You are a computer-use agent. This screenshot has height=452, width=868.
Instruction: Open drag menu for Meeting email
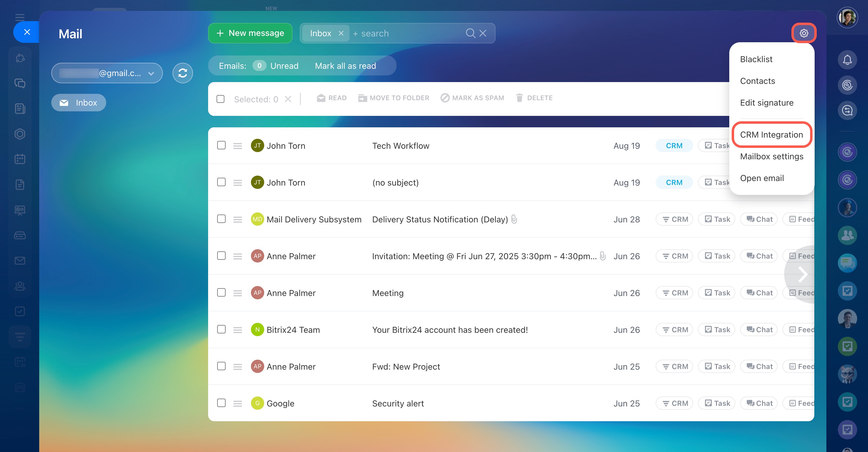click(x=238, y=293)
